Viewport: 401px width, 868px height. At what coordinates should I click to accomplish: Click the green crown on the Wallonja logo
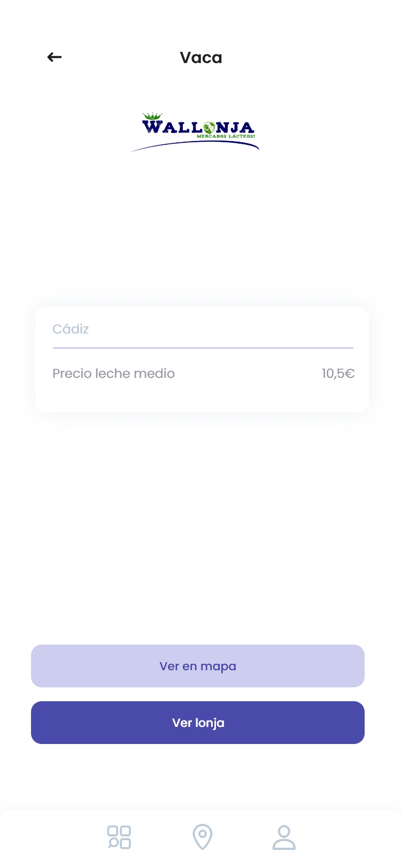click(x=152, y=117)
